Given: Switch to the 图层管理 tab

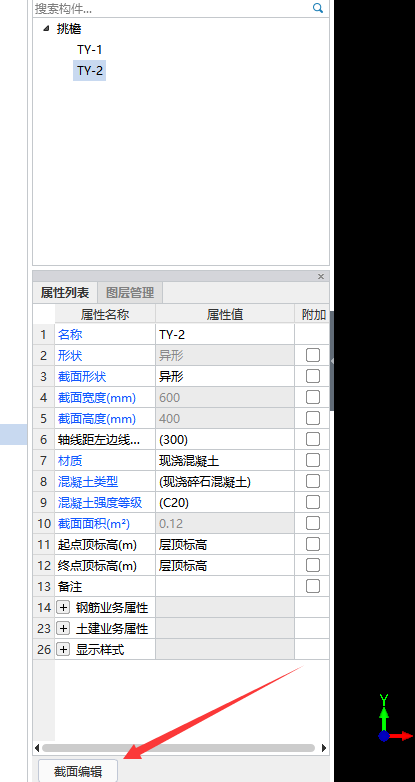Looking at the screenshot, I should tap(130, 293).
